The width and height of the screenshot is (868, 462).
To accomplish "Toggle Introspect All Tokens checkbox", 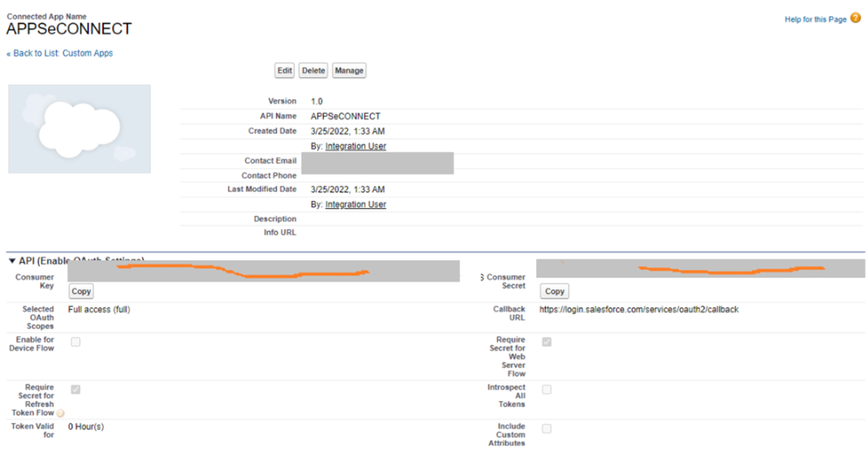I will click(x=547, y=390).
